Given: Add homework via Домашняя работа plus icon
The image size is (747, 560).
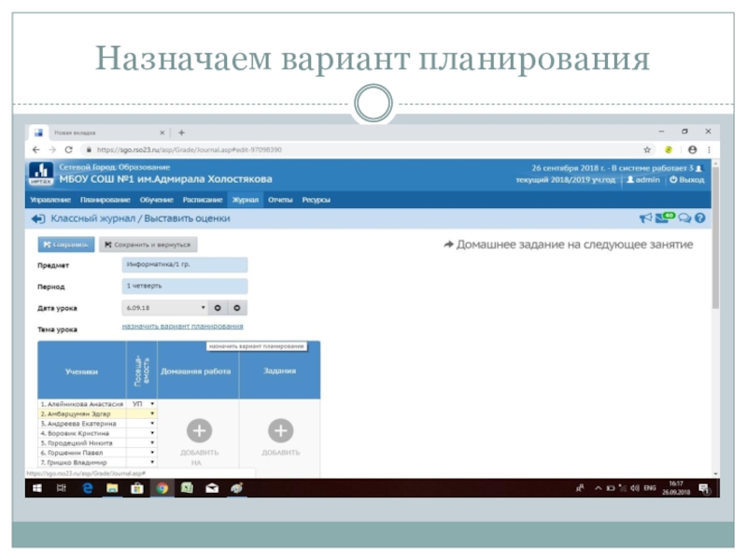Looking at the screenshot, I should [x=199, y=430].
